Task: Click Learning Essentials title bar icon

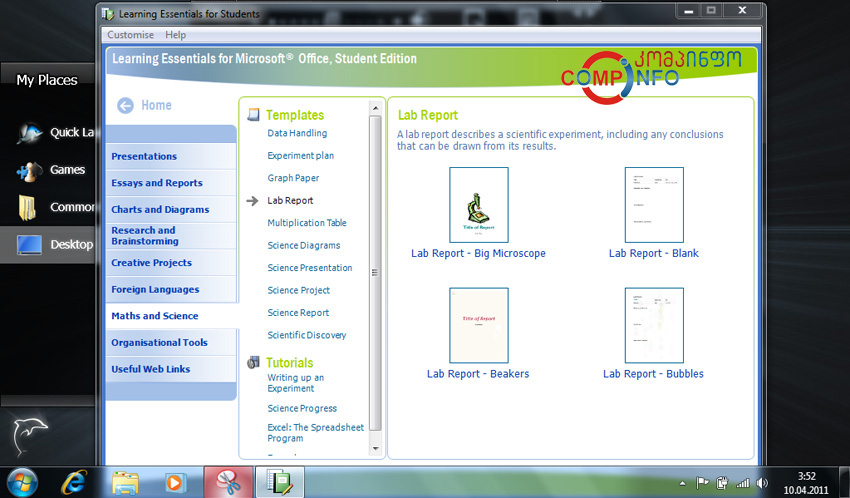Action: point(108,14)
